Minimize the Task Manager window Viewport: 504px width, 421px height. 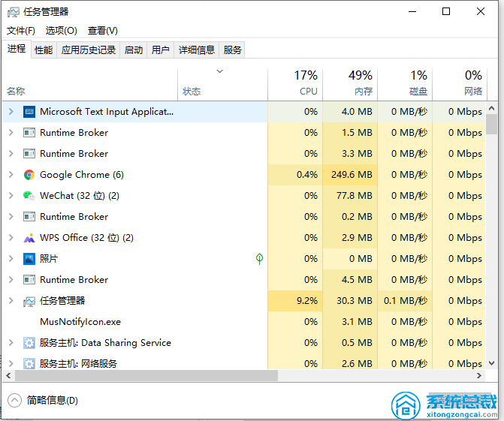412,12
